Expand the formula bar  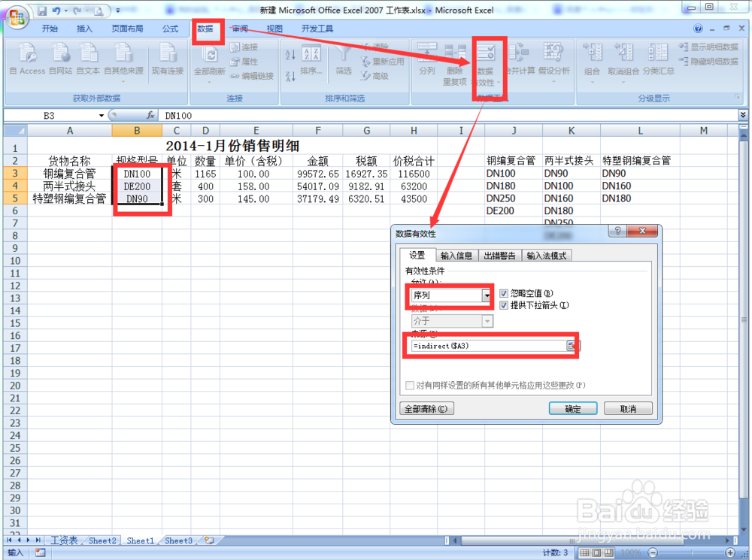pos(743,115)
